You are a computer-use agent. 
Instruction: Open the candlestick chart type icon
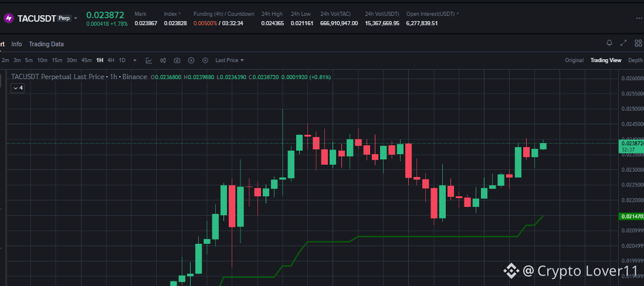163,60
